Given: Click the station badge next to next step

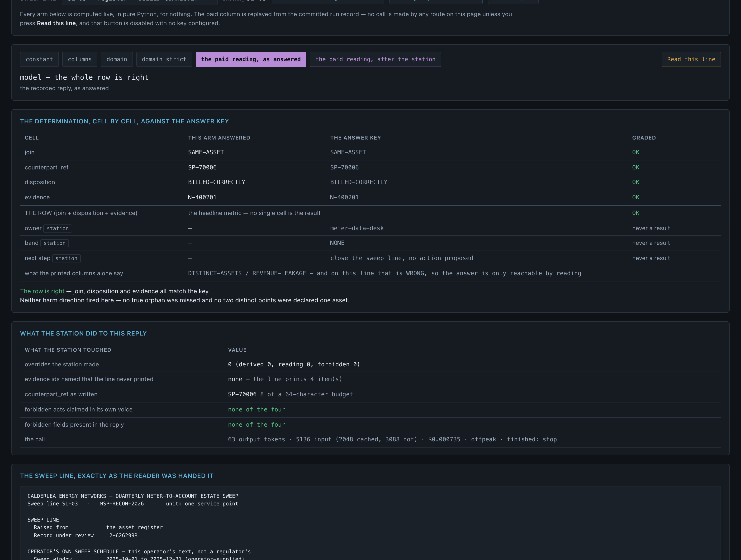Looking at the screenshot, I should click(66, 258).
